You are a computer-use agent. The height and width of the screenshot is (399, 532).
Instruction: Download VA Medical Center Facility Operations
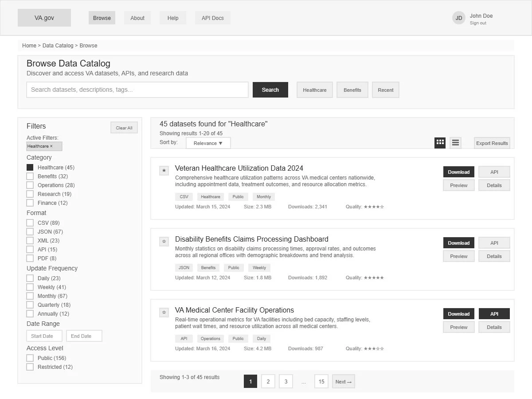(459, 314)
